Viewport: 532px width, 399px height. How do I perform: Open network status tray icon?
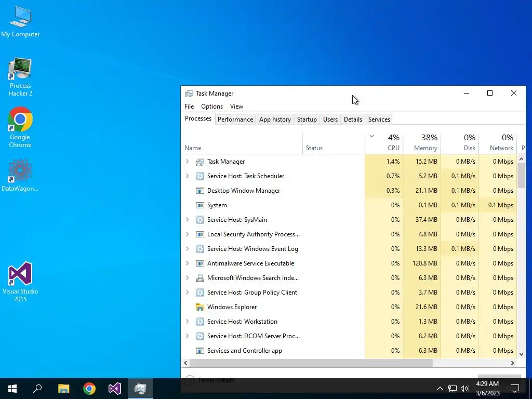point(453,389)
